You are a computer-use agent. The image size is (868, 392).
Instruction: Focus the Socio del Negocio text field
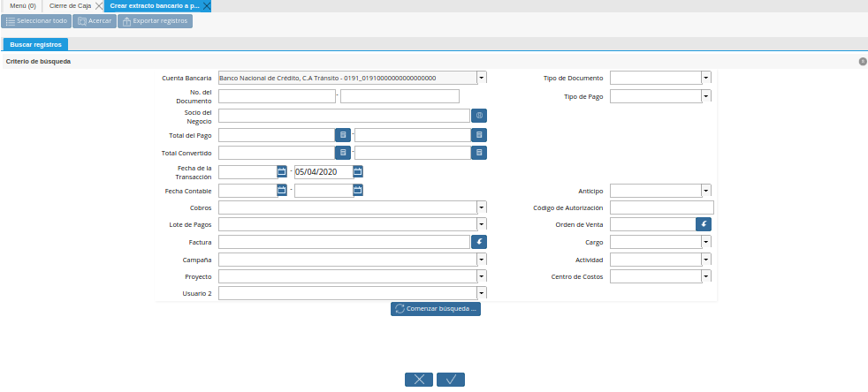(x=345, y=116)
